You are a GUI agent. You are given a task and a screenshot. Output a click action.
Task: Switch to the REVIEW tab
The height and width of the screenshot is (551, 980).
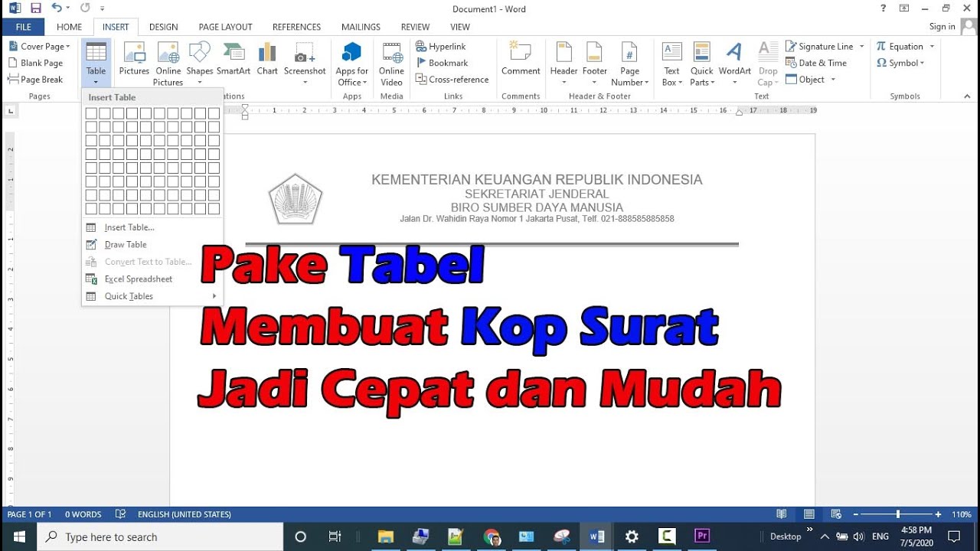click(415, 27)
